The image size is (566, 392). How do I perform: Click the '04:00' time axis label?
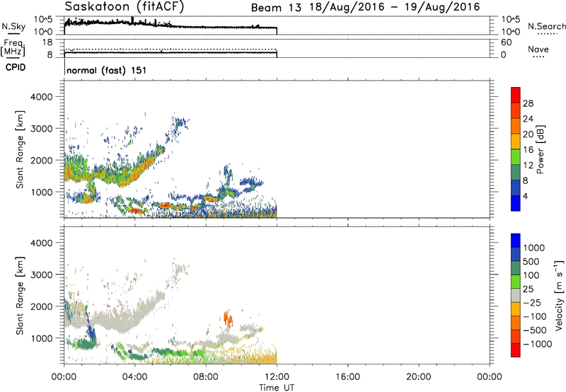pyautogui.click(x=135, y=377)
